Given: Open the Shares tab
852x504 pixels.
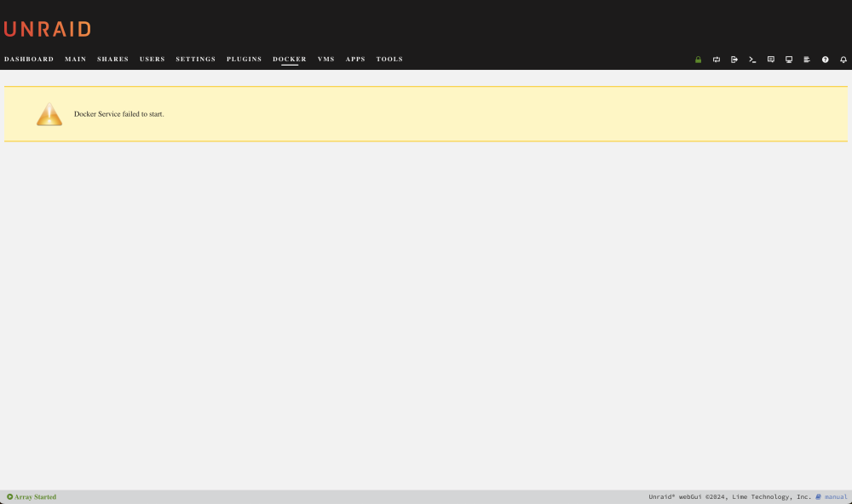Looking at the screenshot, I should [113, 60].
